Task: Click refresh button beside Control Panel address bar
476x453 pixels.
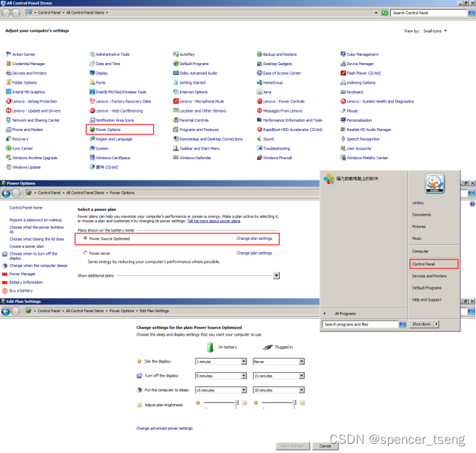Action: pos(385,13)
